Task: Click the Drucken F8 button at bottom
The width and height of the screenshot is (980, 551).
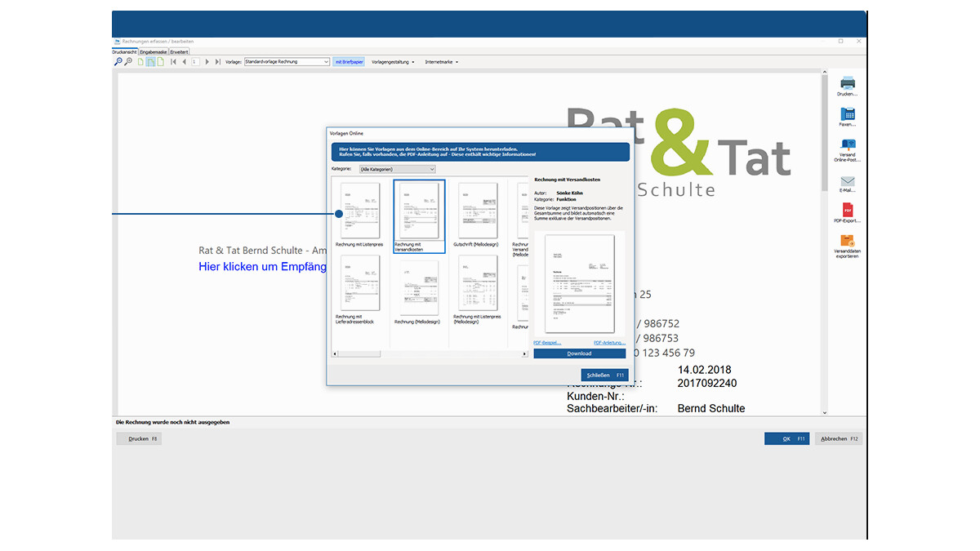Action: (139, 438)
